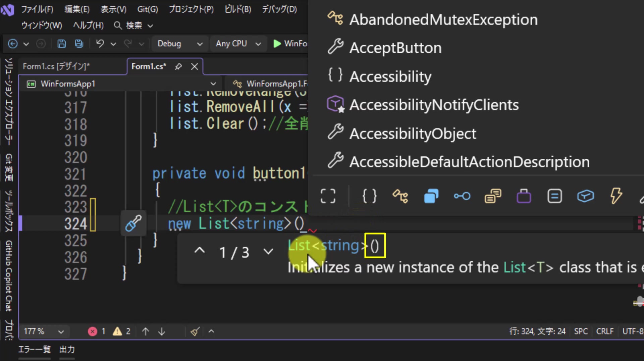Click the screwdriver quick actions icon on line 324
Viewport: 644px width, 361px height.
133,223
